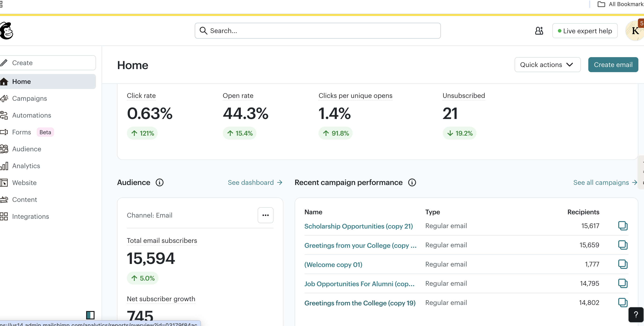Screen dimensions: 644x326
Task: Expand the Quick actions dropdown
Action: [x=547, y=65]
